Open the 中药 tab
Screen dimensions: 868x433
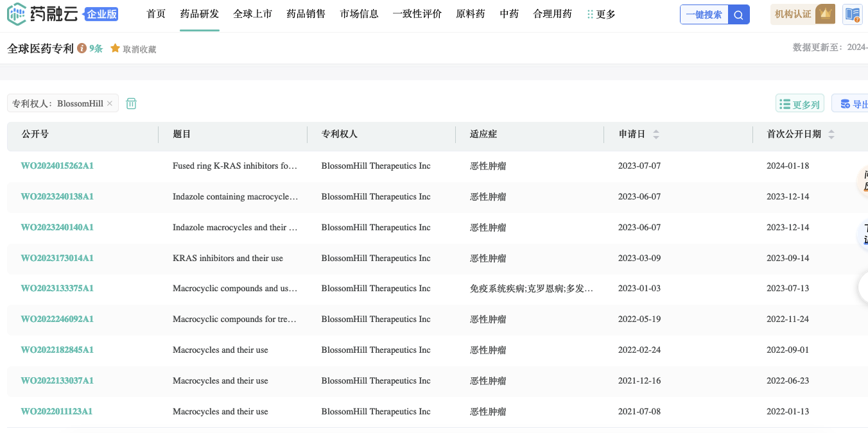click(509, 14)
